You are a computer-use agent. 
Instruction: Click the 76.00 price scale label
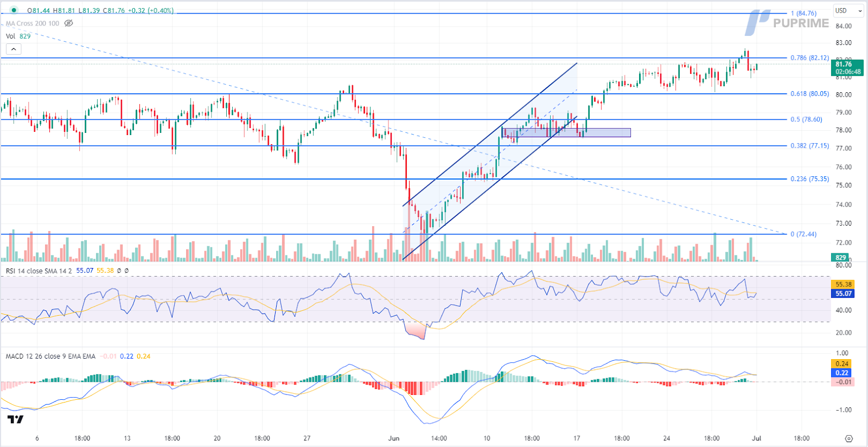tap(844, 167)
